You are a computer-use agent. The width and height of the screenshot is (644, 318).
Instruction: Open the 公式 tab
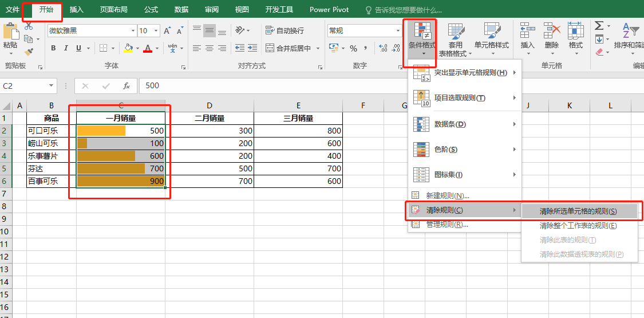point(151,10)
